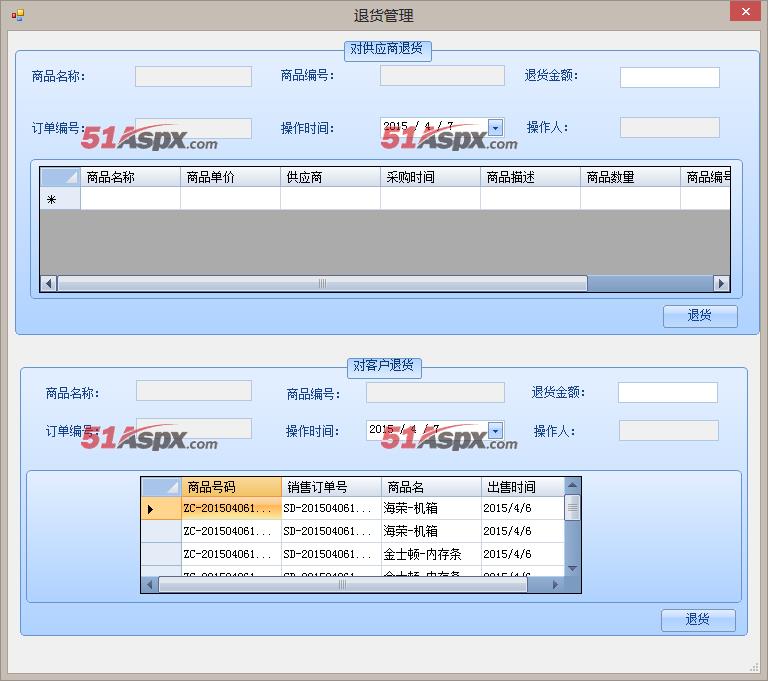The image size is (768, 681).
Task: Open date dropdown in customer return section
Action: tap(495, 430)
